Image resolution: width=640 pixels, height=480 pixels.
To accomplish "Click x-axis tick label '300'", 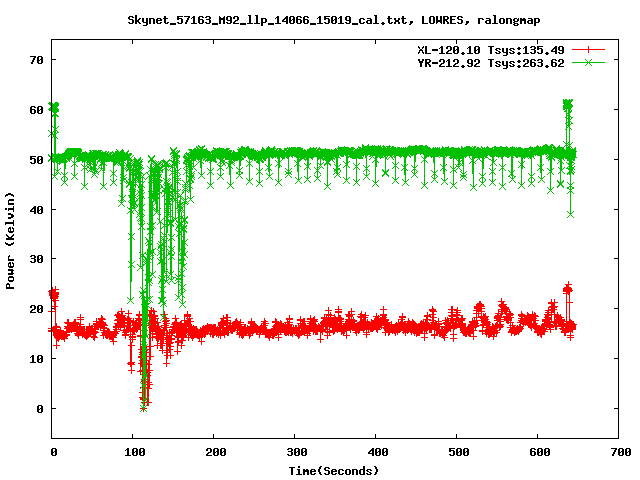I will (x=297, y=452).
